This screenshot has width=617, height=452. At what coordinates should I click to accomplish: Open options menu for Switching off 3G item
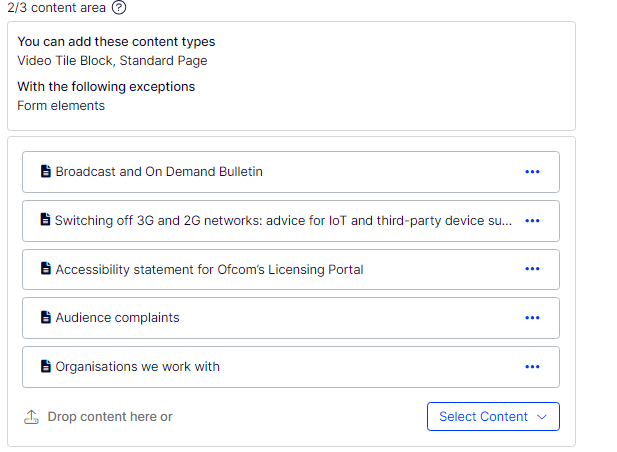click(x=532, y=221)
